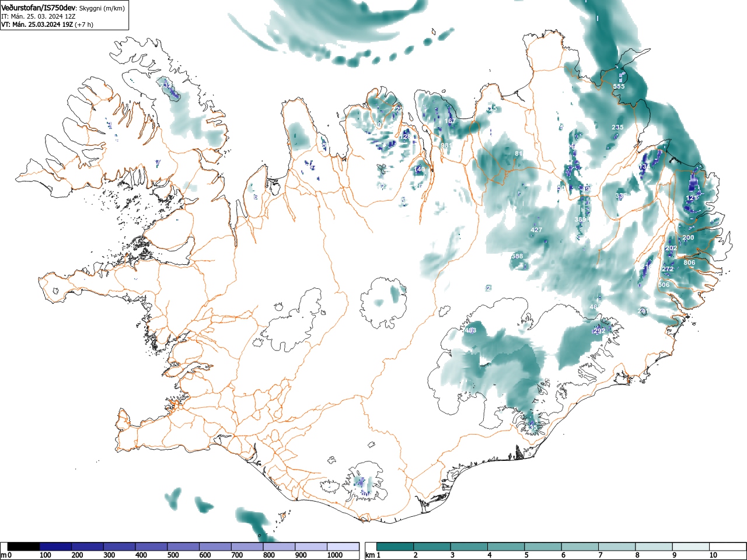Click the '200' value on the eastern map area
This screenshot has height=560, width=747.
[688, 237]
